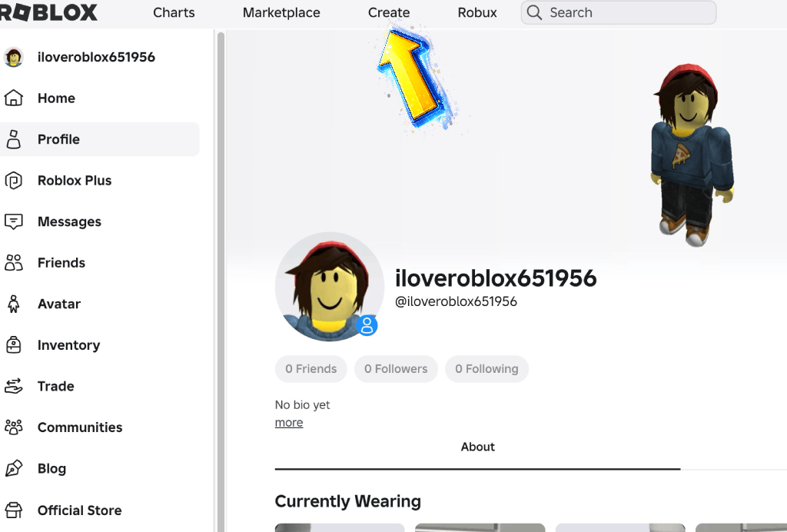Click the Messages chat icon
Image resolution: width=787 pixels, height=532 pixels.
(x=14, y=221)
